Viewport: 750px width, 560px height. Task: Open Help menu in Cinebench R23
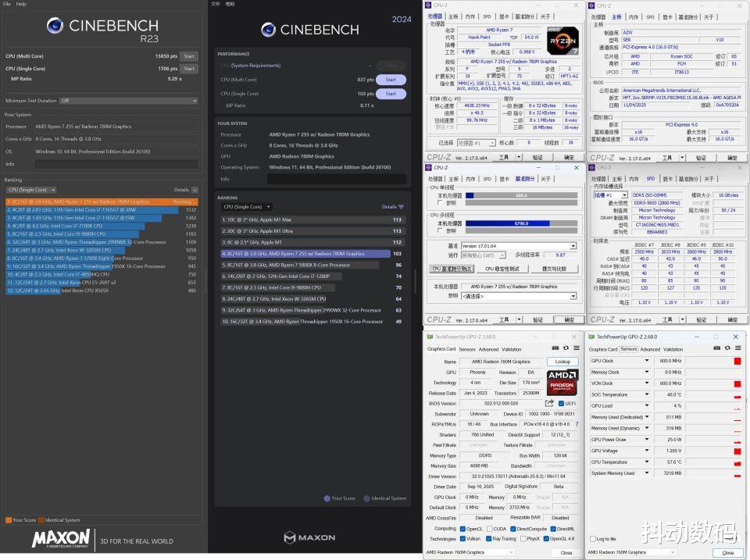pyautogui.click(x=21, y=4)
